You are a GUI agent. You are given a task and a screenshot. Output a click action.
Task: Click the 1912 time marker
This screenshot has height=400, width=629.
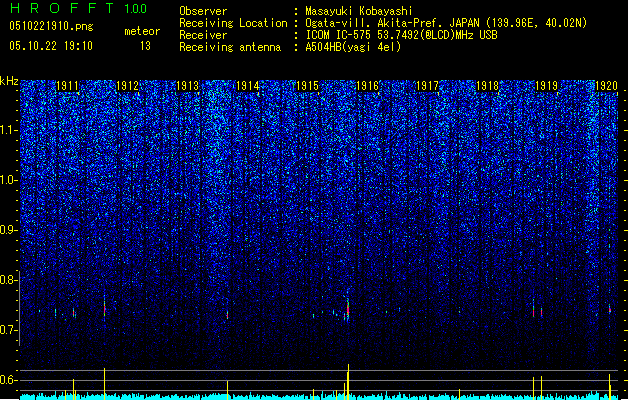tap(128, 86)
